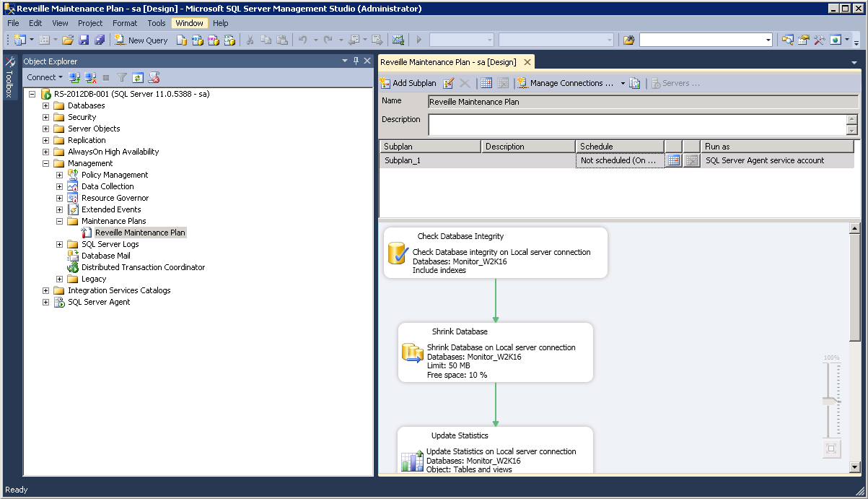Expand the Replication node
This screenshot has height=499, width=868.
click(45, 140)
